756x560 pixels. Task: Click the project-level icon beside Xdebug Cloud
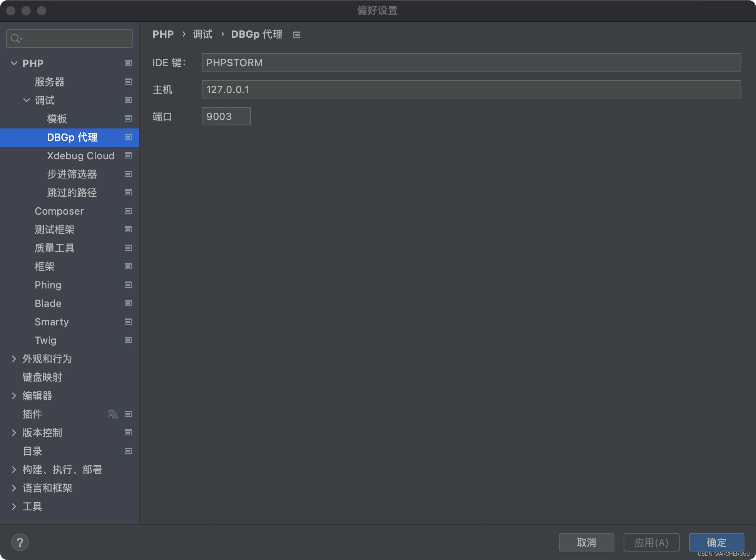[128, 156]
